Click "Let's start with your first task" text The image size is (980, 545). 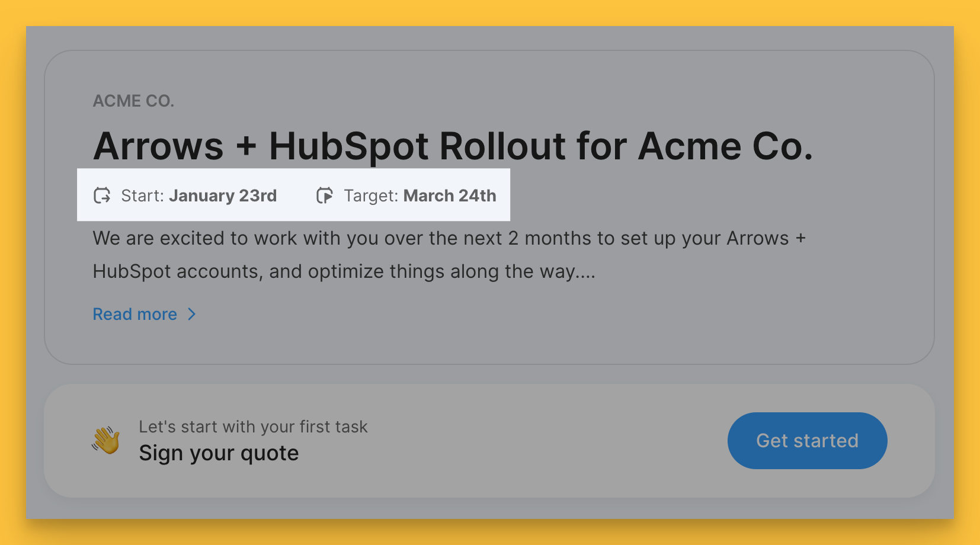[253, 427]
